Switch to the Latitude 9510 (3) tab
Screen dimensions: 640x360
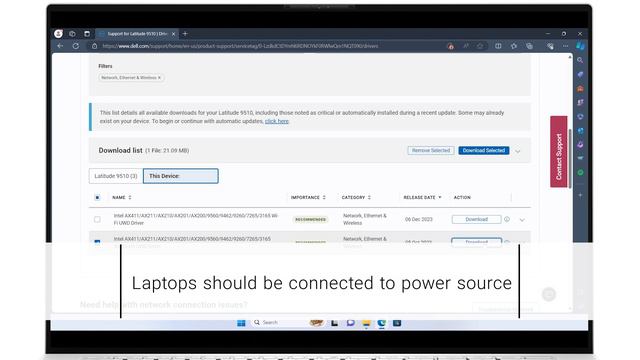click(x=116, y=176)
